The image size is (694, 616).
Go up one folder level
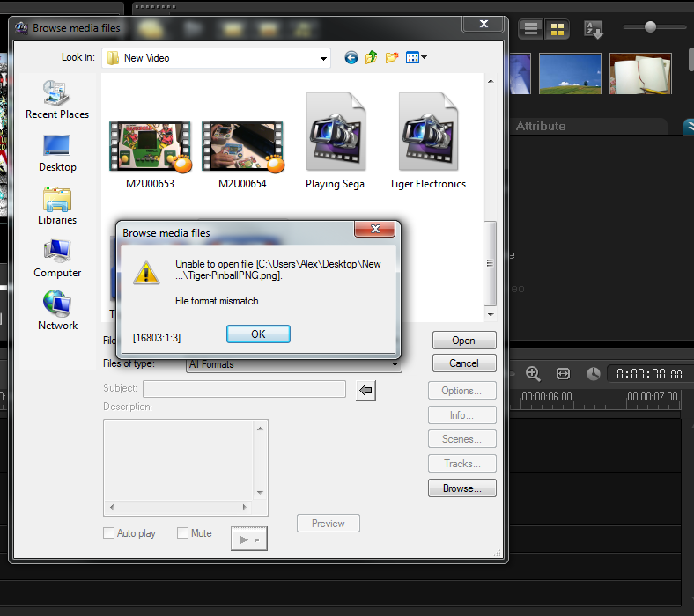372,58
